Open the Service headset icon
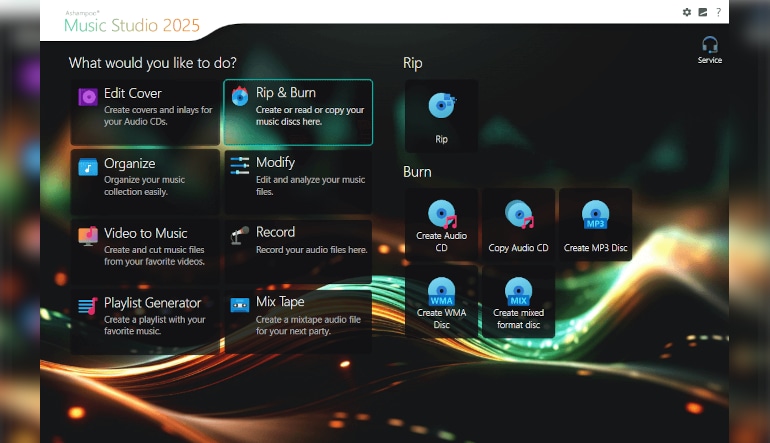770x443 pixels. pos(710,45)
